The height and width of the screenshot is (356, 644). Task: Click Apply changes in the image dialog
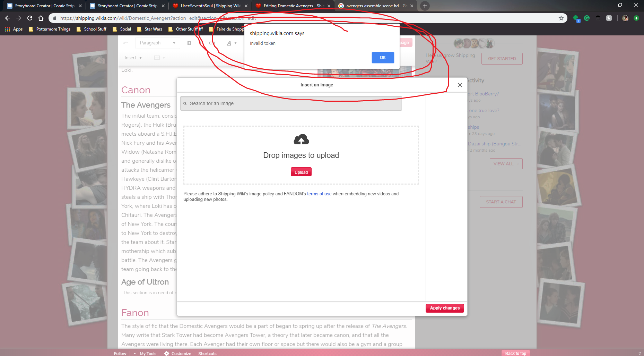click(445, 308)
